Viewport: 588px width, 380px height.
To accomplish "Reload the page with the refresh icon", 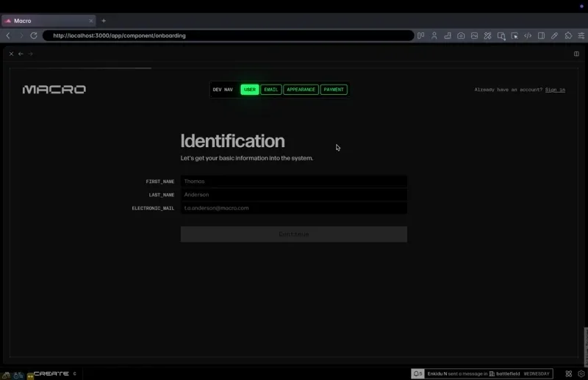I will tap(34, 35).
